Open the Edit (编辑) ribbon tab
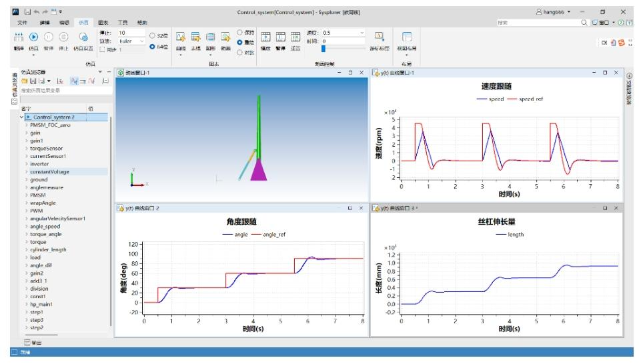Image resolution: width=639 pixels, height=364 pixels. point(65,23)
